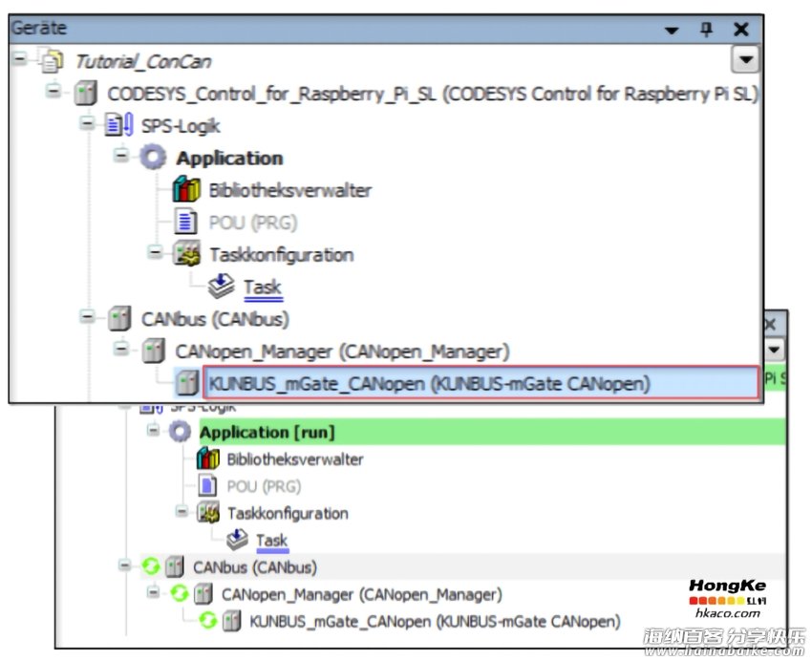The height and width of the screenshot is (661, 812).
Task: Collapse the Taskkonfiguration node in the lower panel
Action: 182,511
